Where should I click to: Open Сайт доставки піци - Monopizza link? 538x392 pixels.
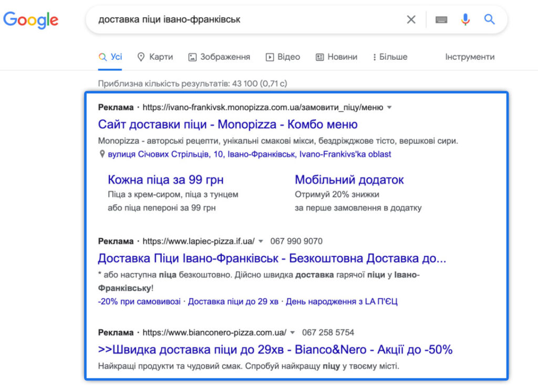pyautogui.click(x=227, y=124)
